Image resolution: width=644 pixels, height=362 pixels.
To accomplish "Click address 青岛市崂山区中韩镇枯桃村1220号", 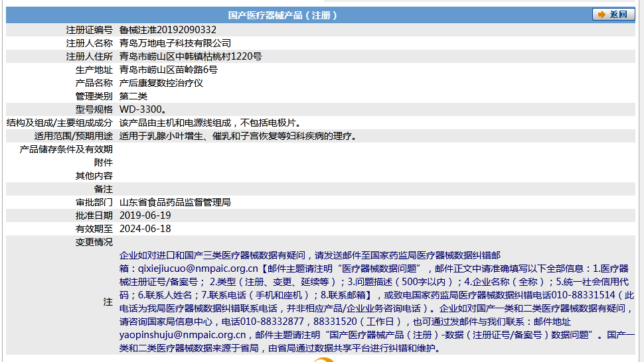I will pos(191,56).
